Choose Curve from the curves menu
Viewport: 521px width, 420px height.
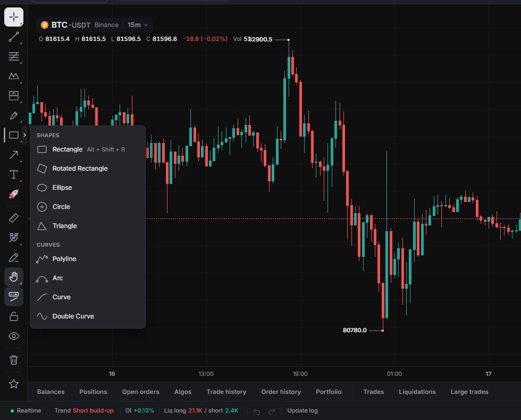(88, 297)
